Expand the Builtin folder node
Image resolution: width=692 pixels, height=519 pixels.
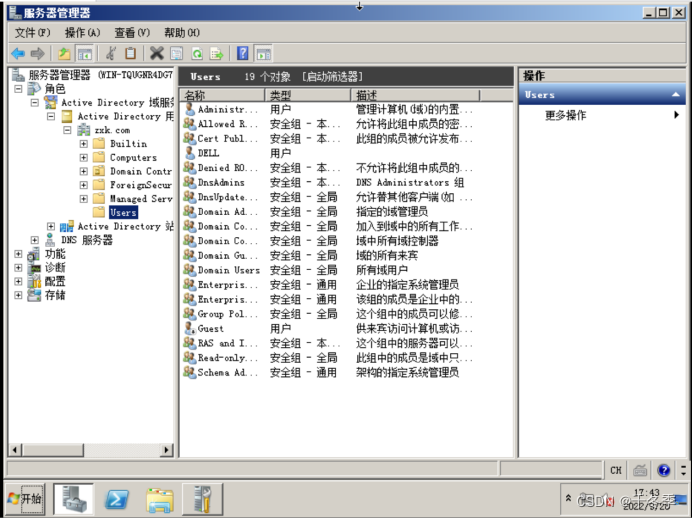pyautogui.click(x=83, y=144)
